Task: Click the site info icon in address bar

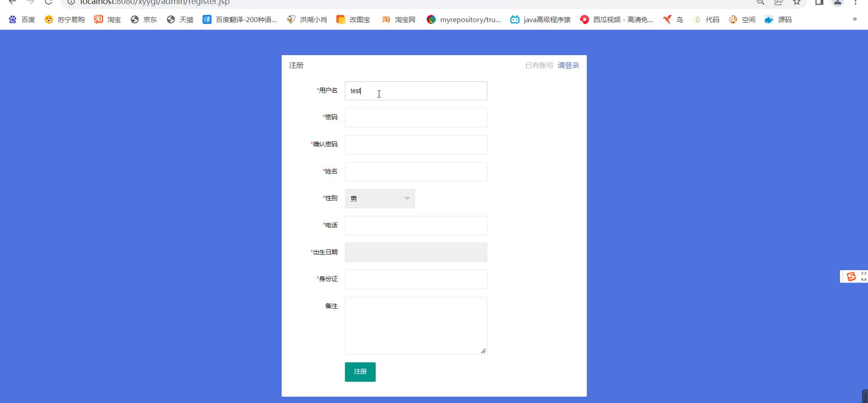Action: (71, 2)
